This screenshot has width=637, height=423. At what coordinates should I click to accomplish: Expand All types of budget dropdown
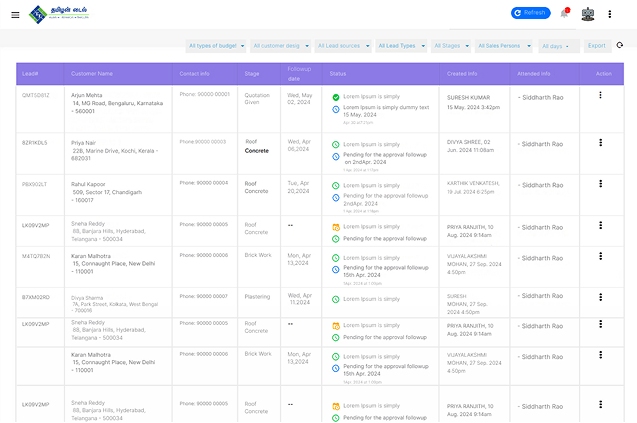(x=216, y=46)
